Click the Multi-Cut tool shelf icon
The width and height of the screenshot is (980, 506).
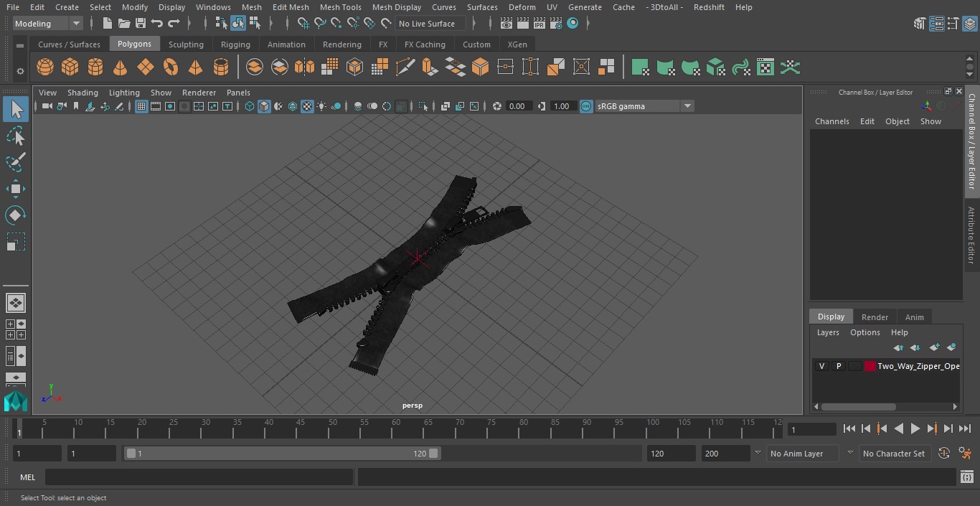pyautogui.click(x=405, y=67)
